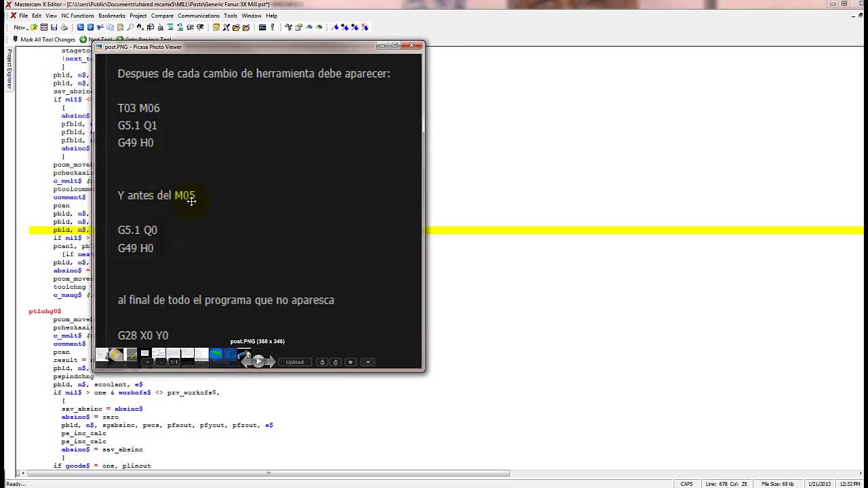Go to the next photo with the right arrow in Picasa

[x=270, y=362]
